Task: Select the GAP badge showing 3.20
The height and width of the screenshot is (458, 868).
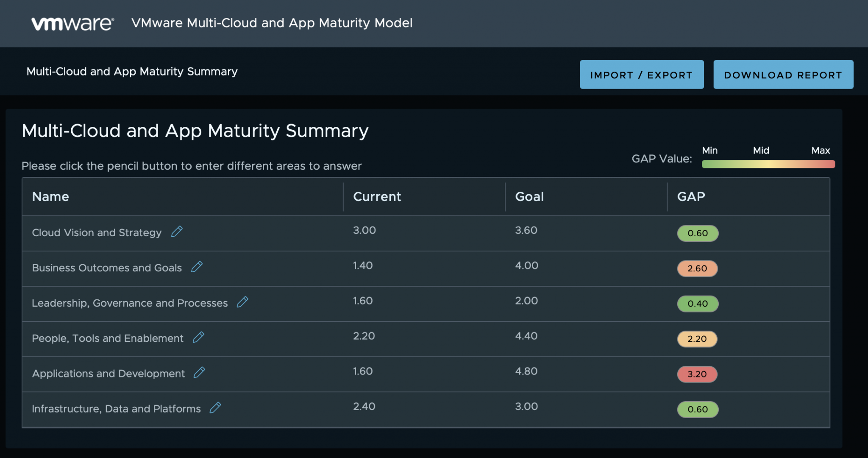Action: pyautogui.click(x=697, y=374)
